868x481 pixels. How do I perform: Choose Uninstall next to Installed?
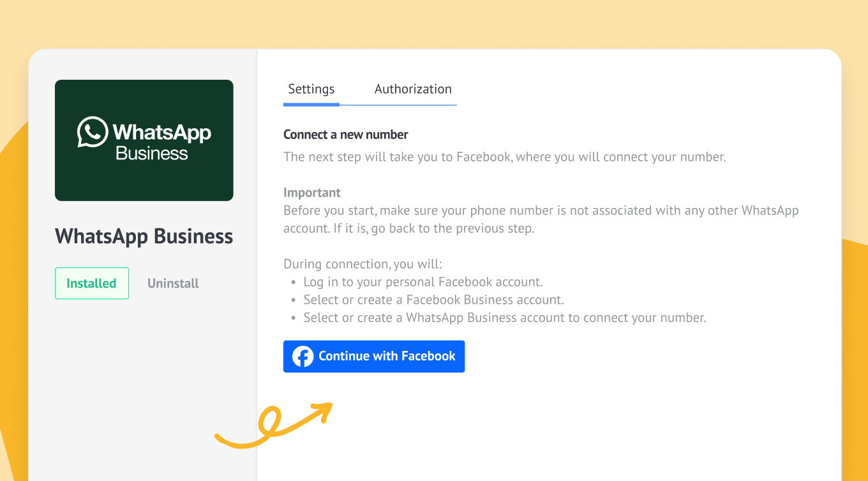point(173,283)
